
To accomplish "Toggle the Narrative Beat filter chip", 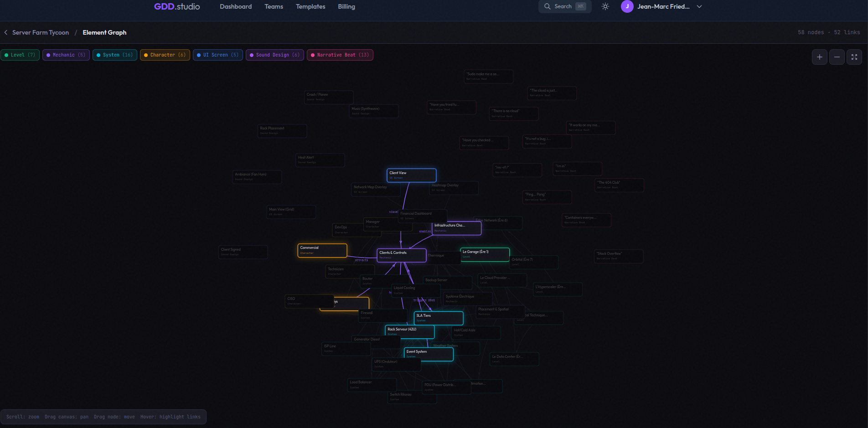I will coord(340,55).
